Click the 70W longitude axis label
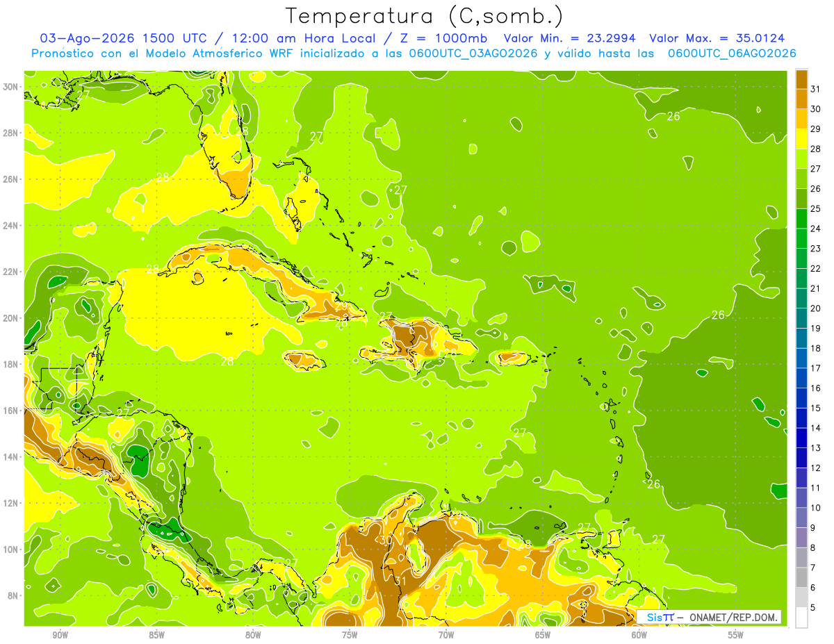 446,635
